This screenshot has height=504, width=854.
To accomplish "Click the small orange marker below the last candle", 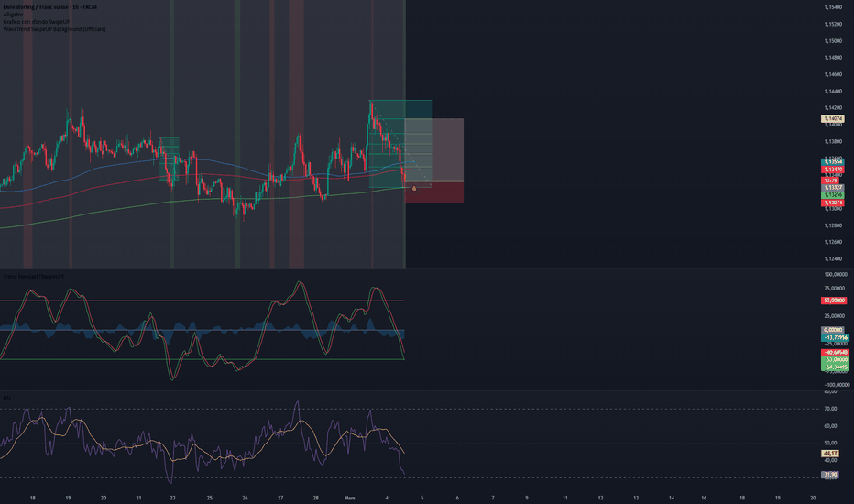I will pyautogui.click(x=414, y=189).
